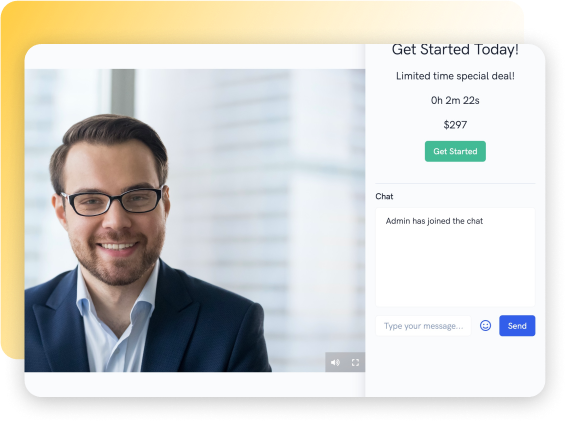Viewport: 569px width, 425px height.
Task: Open the video in fullscreen mode
Action: click(355, 362)
